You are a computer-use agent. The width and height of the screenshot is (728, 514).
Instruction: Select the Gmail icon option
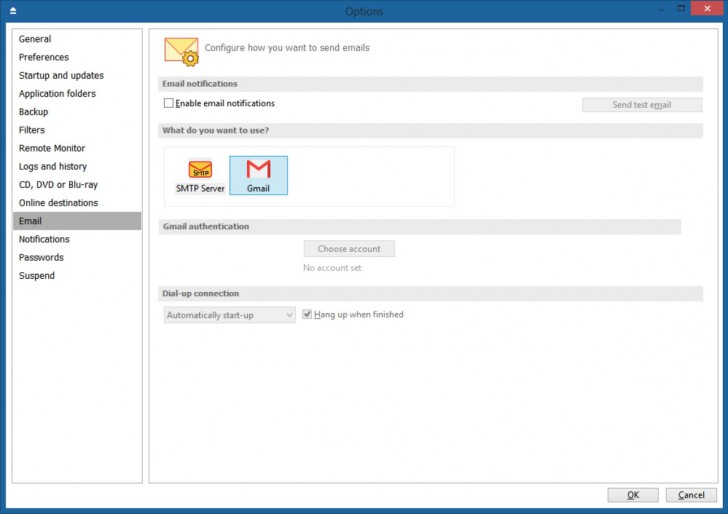pyautogui.click(x=258, y=176)
